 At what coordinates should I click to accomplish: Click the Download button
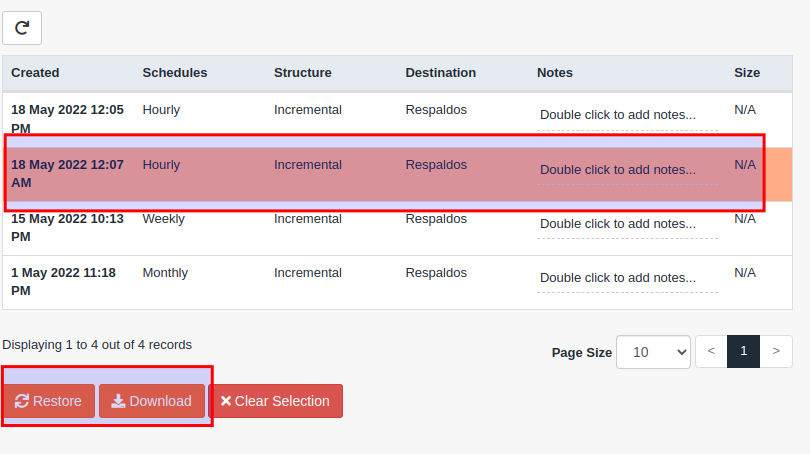(x=152, y=401)
